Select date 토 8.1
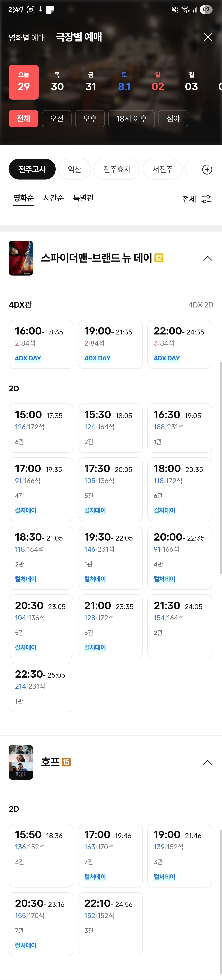222x980 pixels. [x=124, y=82]
